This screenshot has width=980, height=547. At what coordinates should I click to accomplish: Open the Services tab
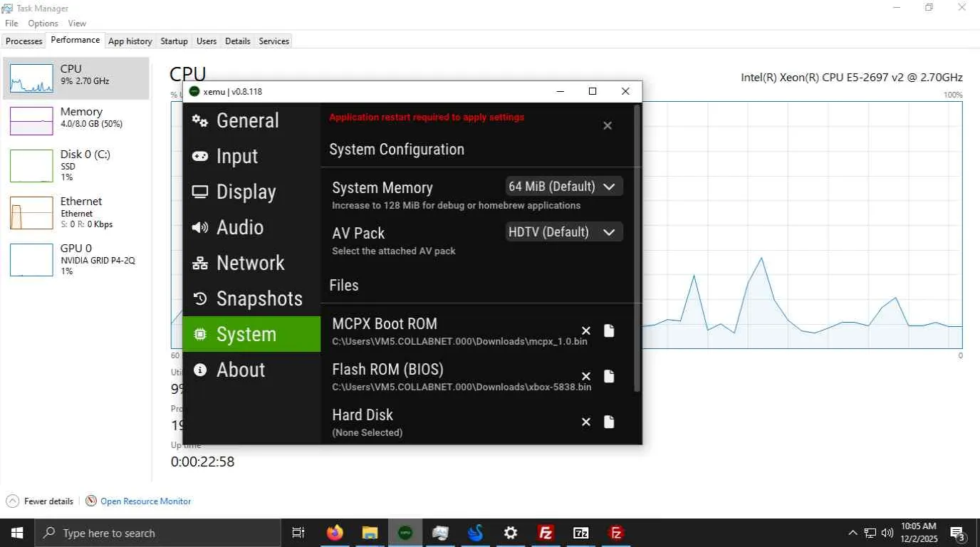click(x=274, y=41)
